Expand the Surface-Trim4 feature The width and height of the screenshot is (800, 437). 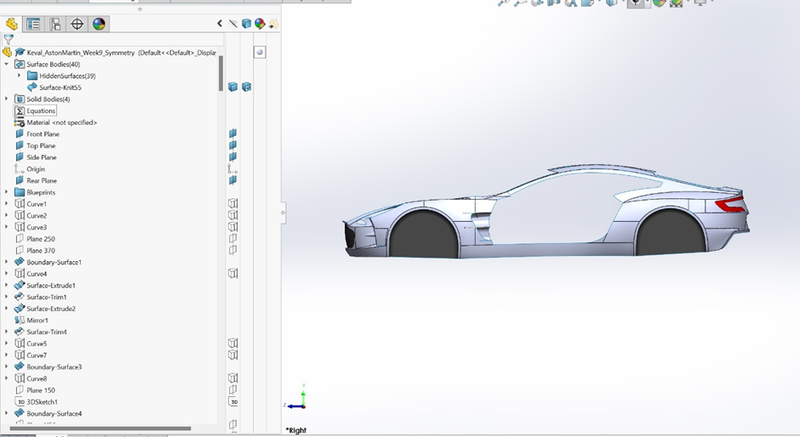point(7,332)
